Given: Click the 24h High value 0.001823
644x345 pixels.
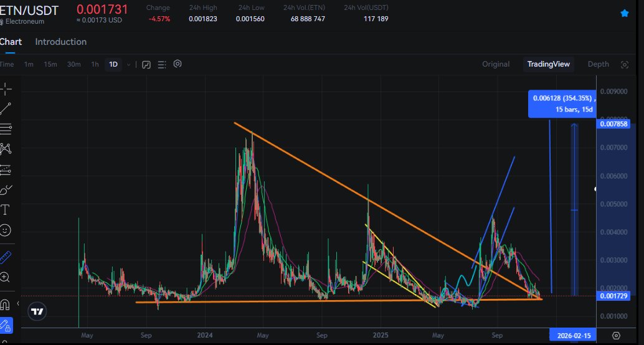Looking at the screenshot, I should coord(203,19).
